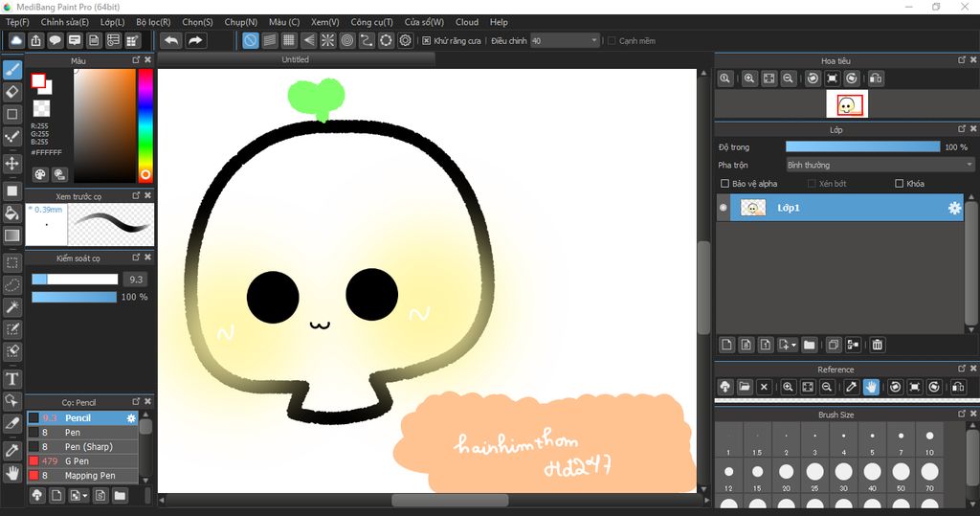Open snap settings gear in top toolbar
The height and width of the screenshot is (516, 980).
[x=406, y=40]
